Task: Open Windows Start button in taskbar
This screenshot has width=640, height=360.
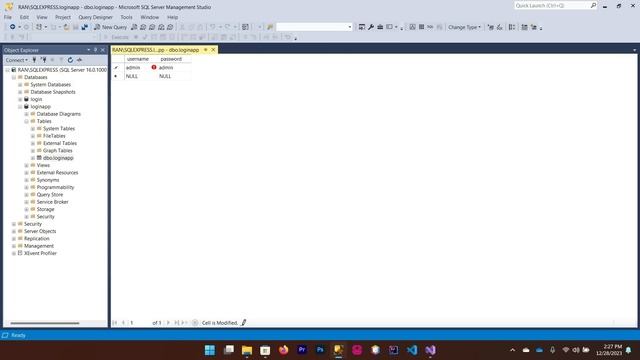Action: [x=210, y=350]
